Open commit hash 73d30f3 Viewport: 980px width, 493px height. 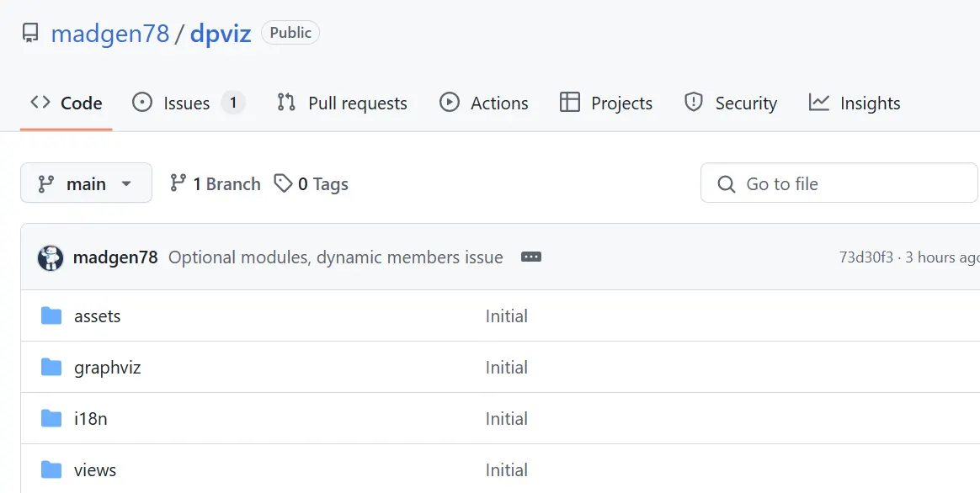click(865, 257)
